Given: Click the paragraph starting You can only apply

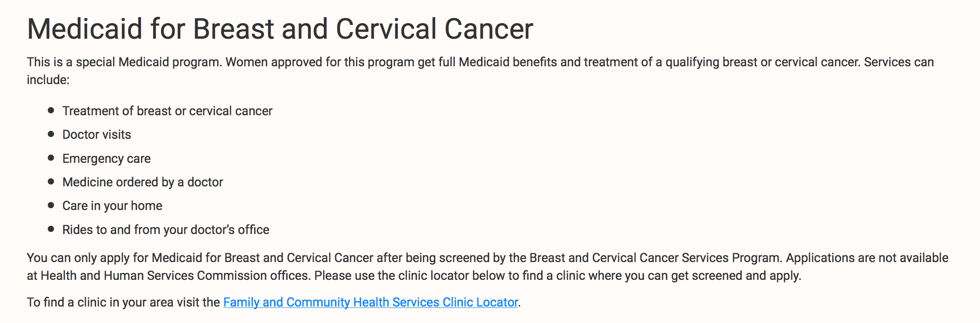Looking at the screenshot, I should click(x=487, y=266).
